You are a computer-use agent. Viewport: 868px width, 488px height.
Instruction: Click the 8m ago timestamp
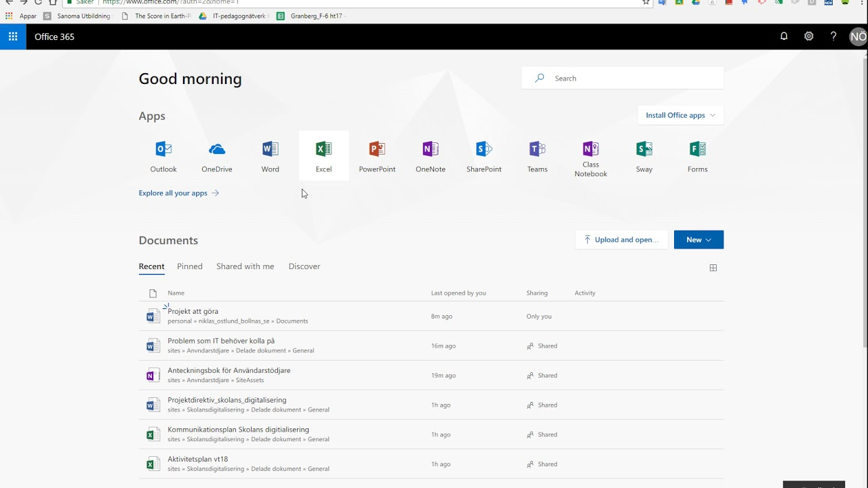(x=441, y=317)
